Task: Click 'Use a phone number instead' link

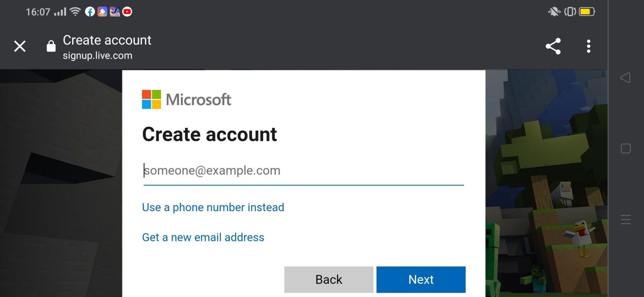Action: [x=213, y=207]
